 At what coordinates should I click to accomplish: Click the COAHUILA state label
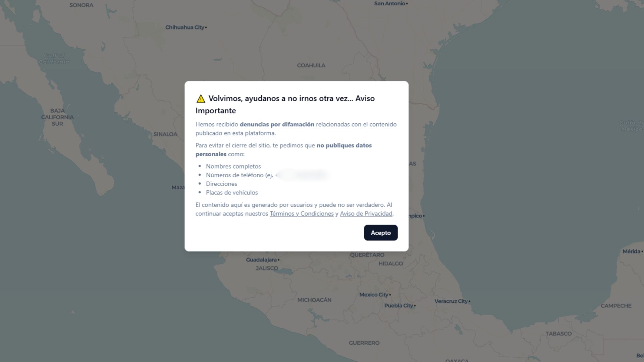tap(311, 65)
